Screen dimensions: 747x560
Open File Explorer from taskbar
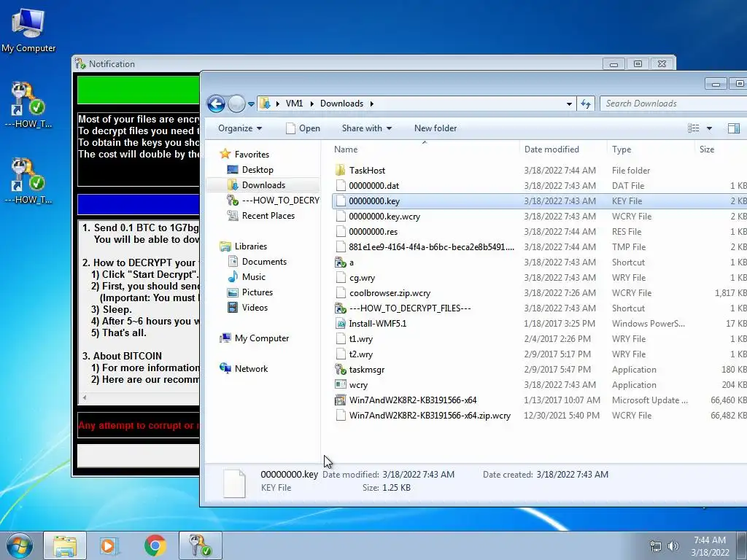point(65,545)
